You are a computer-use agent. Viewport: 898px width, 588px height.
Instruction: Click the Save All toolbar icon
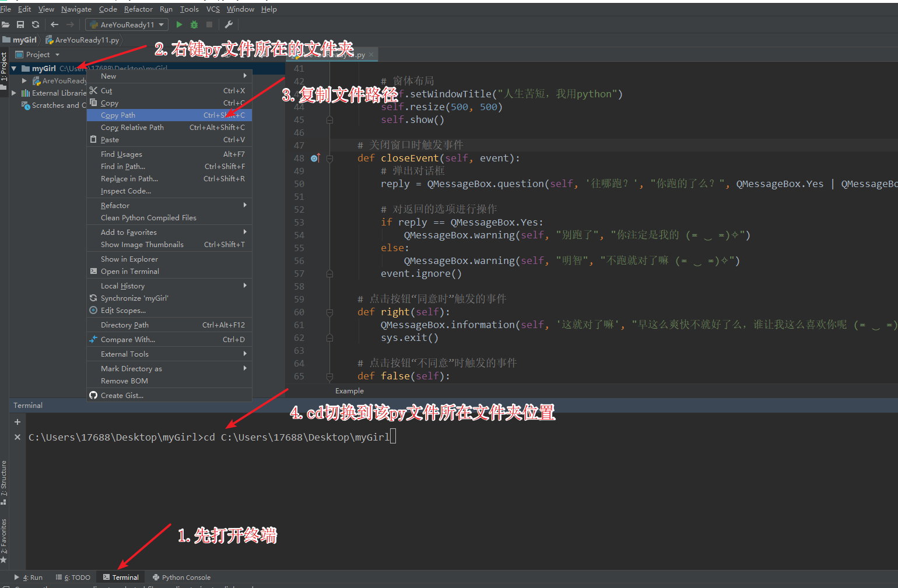pos(20,24)
